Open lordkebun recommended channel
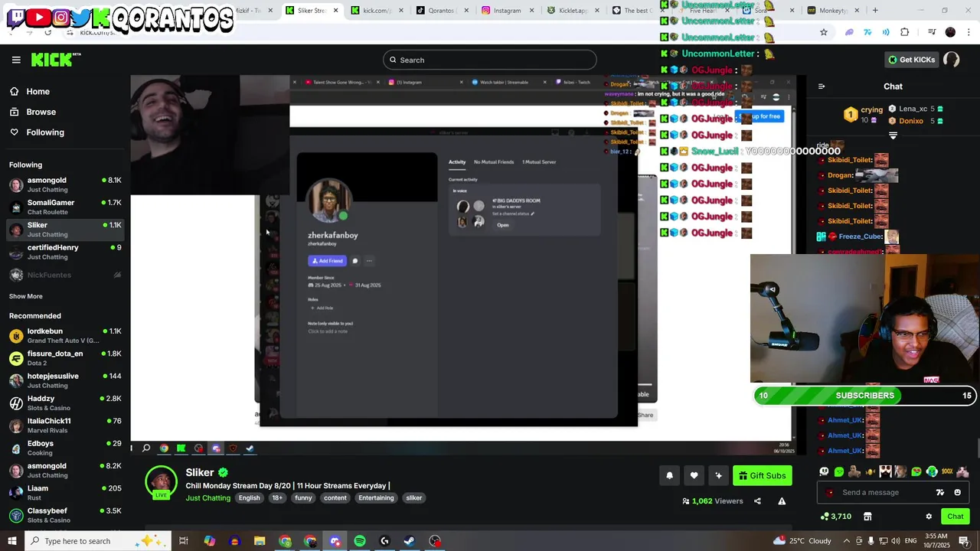The height and width of the screenshot is (551, 980). (x=65, y=335)
